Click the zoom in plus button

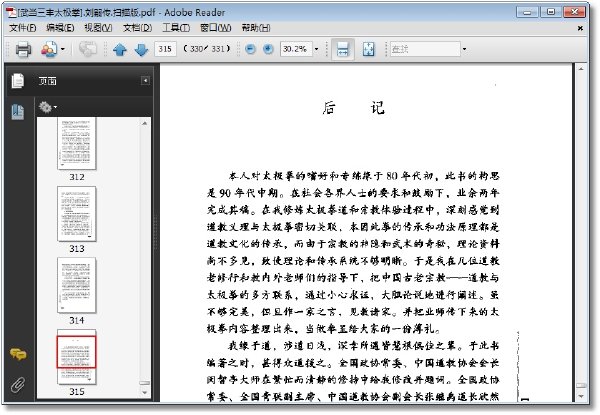[x=268, y=49]
